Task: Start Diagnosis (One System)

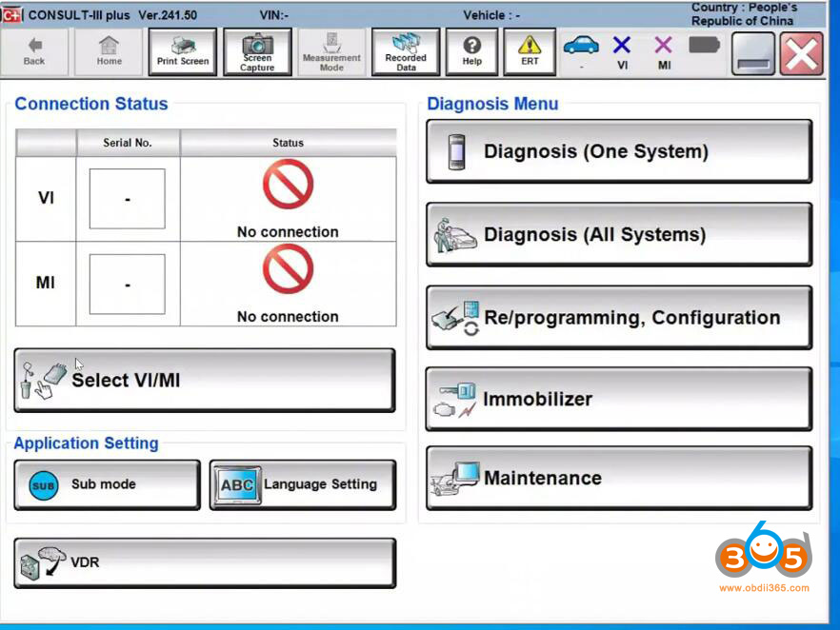Action: (619, 151)
